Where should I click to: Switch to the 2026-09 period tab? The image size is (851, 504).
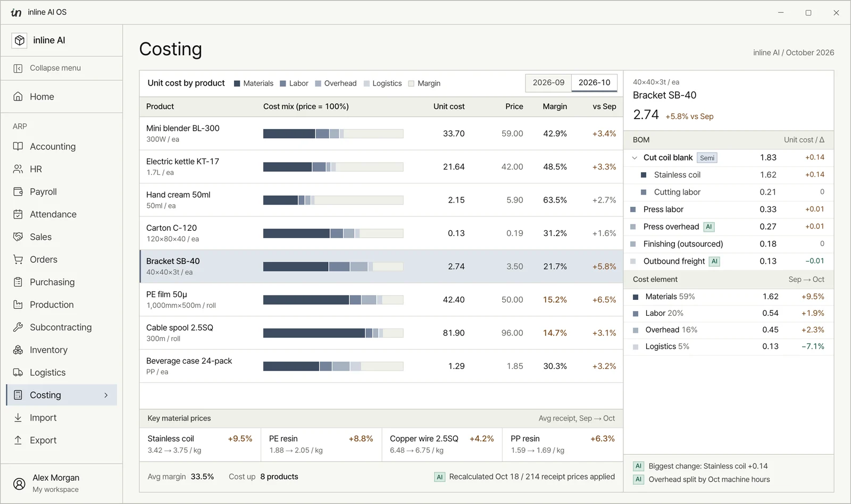click(548, 82)
